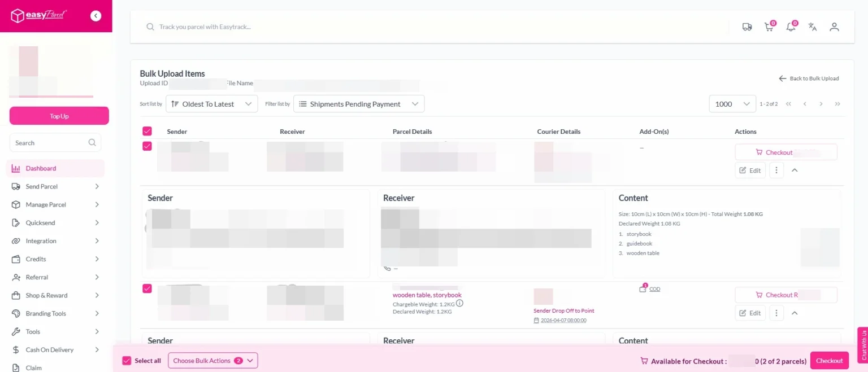Open the parcel tracking truck icon

(x=747, y=27)
